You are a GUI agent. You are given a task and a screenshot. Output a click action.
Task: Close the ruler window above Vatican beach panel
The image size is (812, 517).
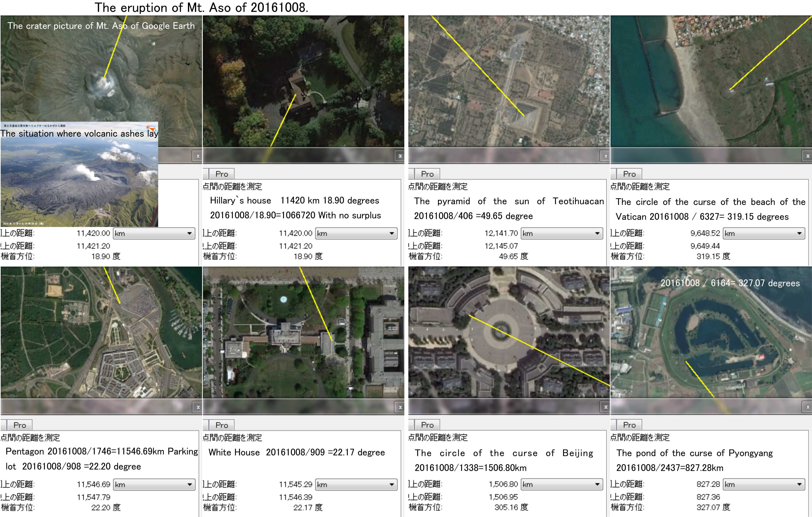pyautogui.click(x=808, y=156)
